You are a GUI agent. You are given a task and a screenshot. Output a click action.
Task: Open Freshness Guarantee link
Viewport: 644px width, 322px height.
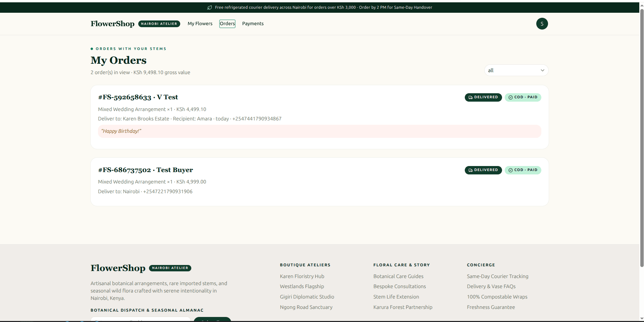click(491, 307)
